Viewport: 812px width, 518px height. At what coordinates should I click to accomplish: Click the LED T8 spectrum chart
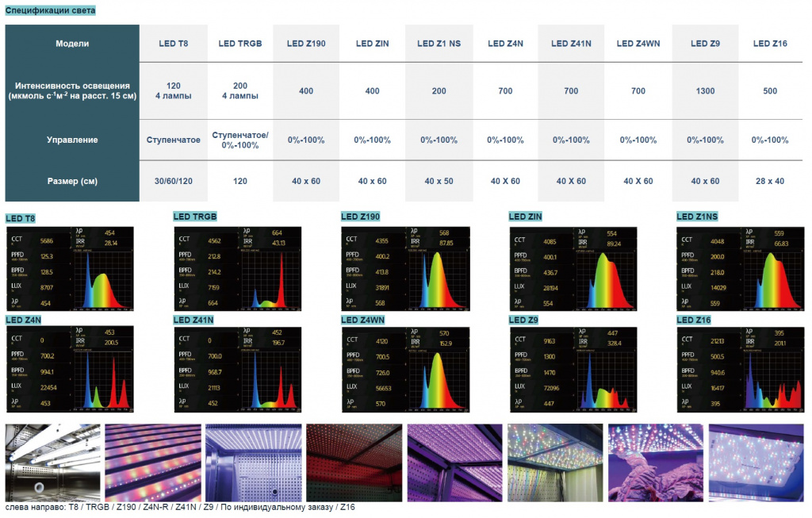70,268
